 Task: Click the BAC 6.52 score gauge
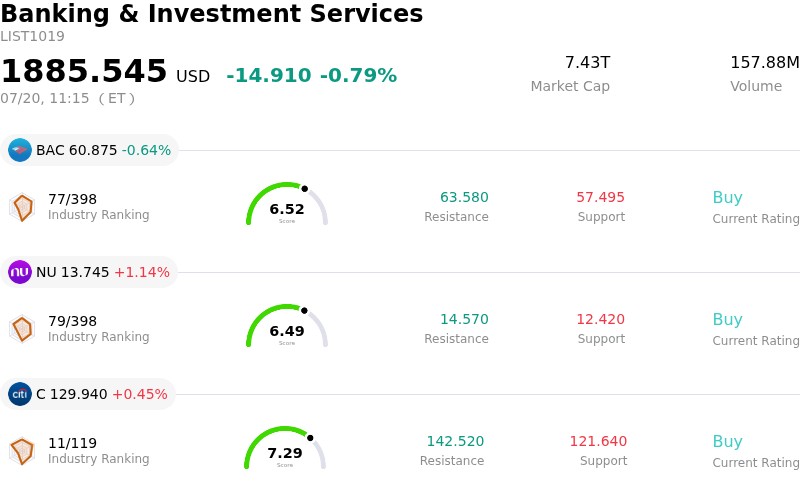pyautogui.click(x=287, y=204)
